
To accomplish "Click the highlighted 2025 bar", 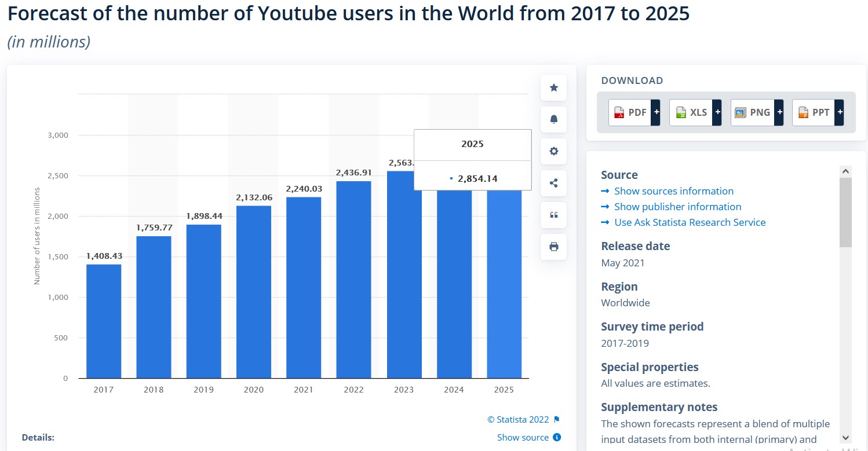I will pyautogui.click(x=504, y=284).
